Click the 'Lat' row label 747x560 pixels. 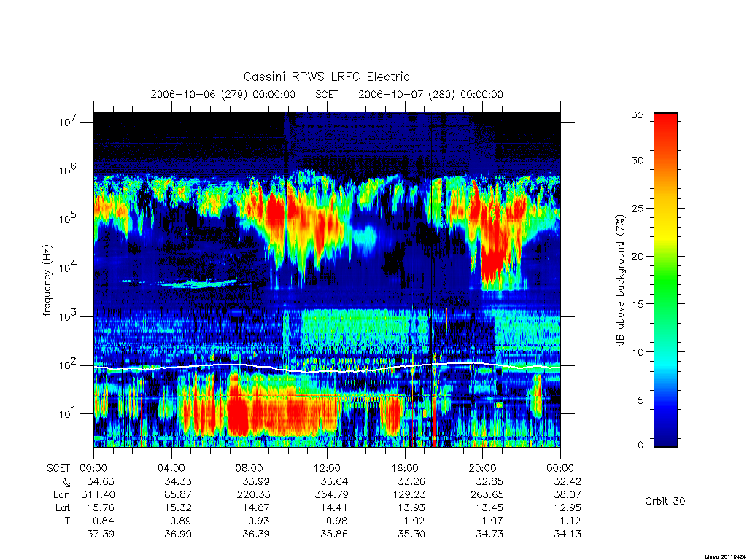(63, 507)
